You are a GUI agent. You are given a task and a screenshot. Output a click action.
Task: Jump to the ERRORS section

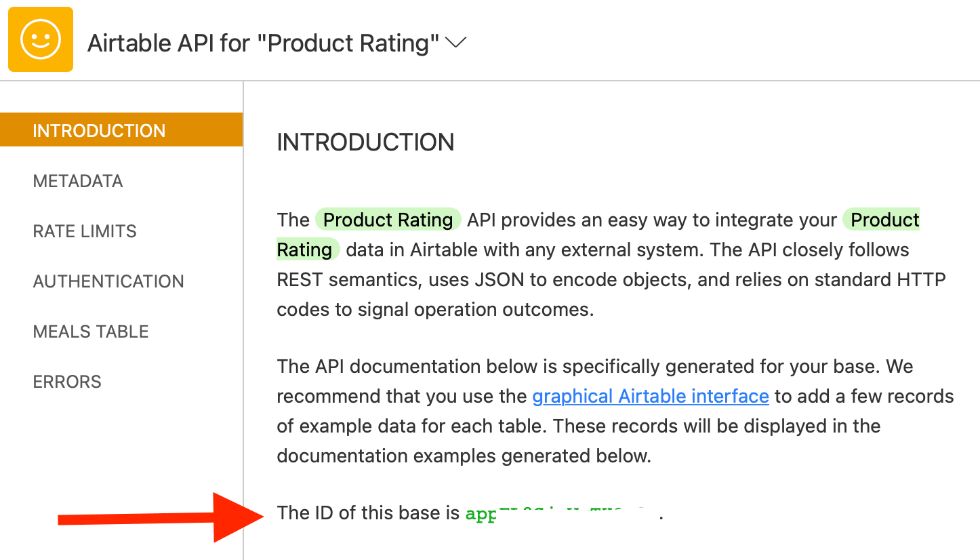[x=67, y=382]
